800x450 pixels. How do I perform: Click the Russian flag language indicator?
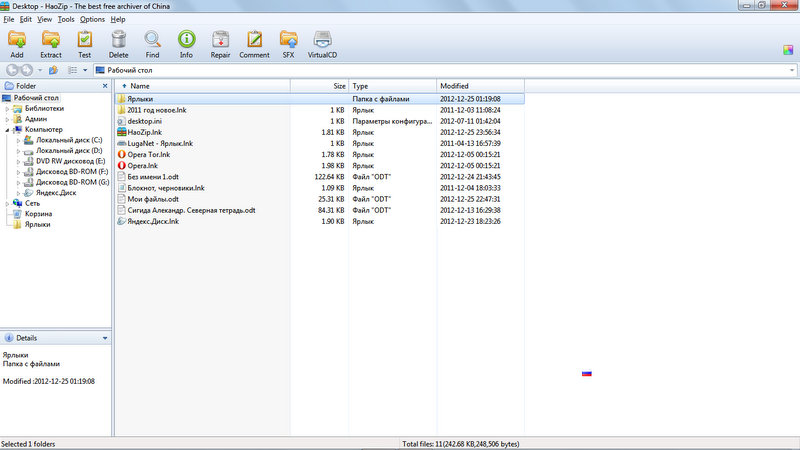(587, 373)
